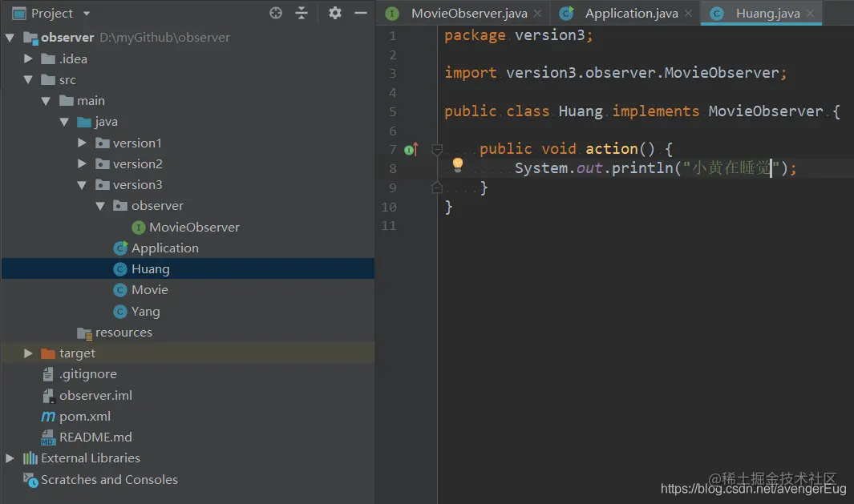Click the collapse all icon in Project toolbar
Screen dimensions: 854x504
point(302,13)
